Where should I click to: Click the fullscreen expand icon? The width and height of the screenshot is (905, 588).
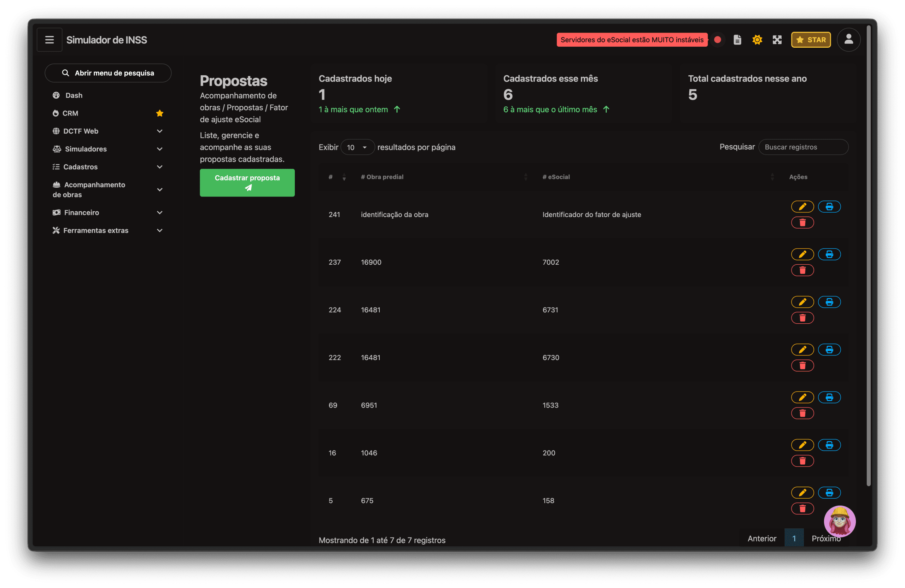coord(777,40)
